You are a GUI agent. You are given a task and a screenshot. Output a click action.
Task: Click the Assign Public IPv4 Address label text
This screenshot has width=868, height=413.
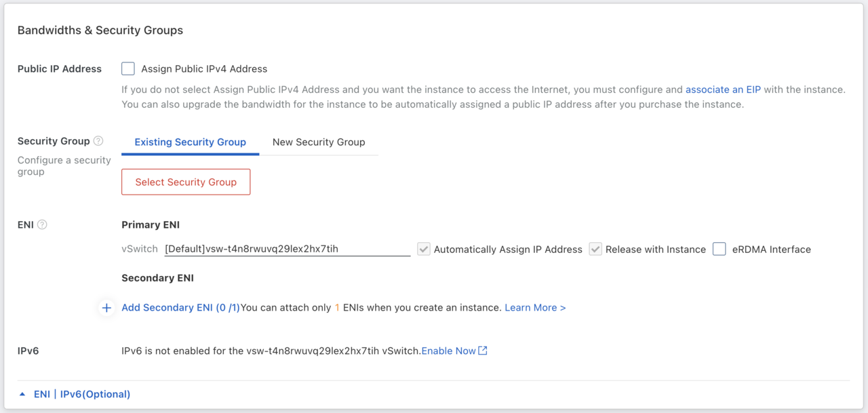pyautogui.click(x=204, y=68)
